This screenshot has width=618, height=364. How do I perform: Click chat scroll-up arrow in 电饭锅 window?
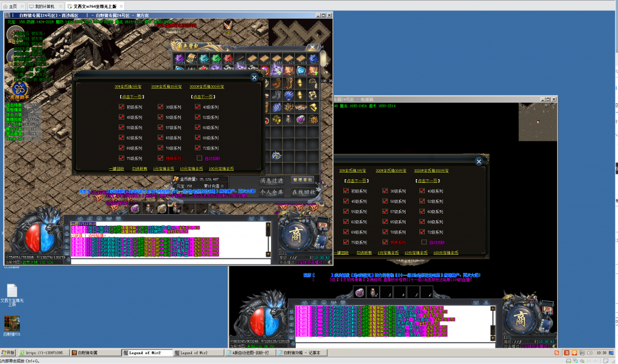tap(492, 309)
